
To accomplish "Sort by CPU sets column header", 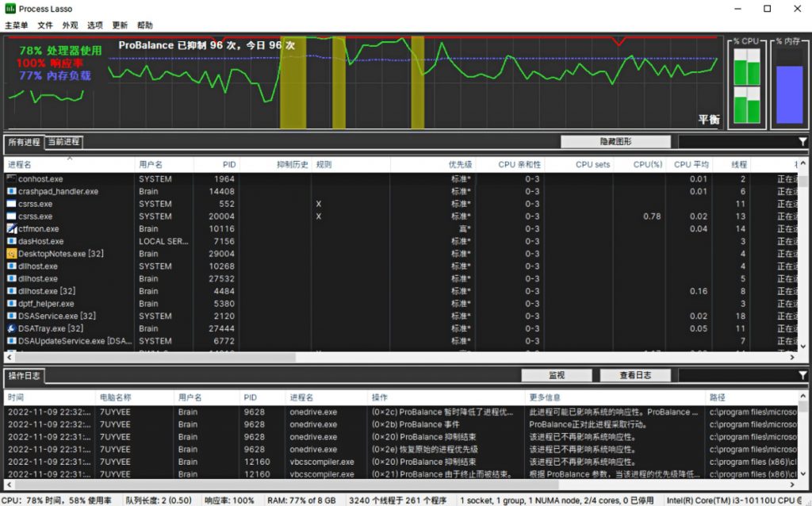I will click(579, 165).
